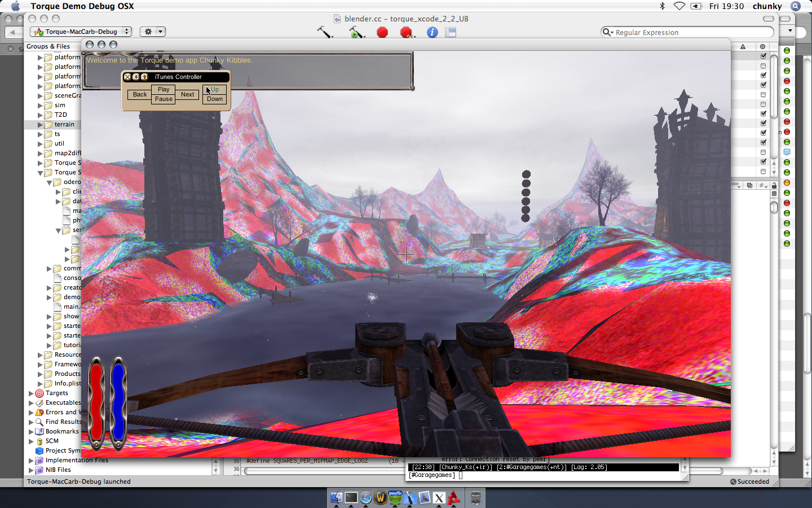The image size is (812, 508).
Task: Click the Trash icon in the dock
Action: pyautogui.click(x=476, y=497)
